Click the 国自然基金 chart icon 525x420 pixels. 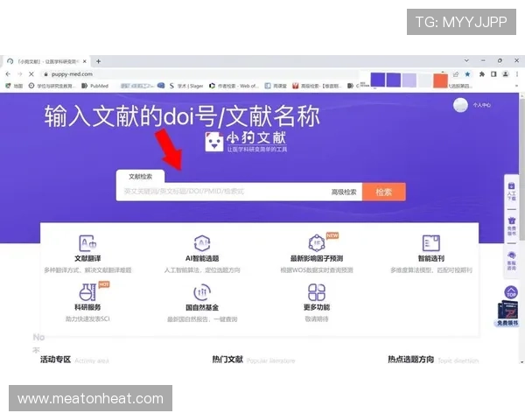point(202,292)
